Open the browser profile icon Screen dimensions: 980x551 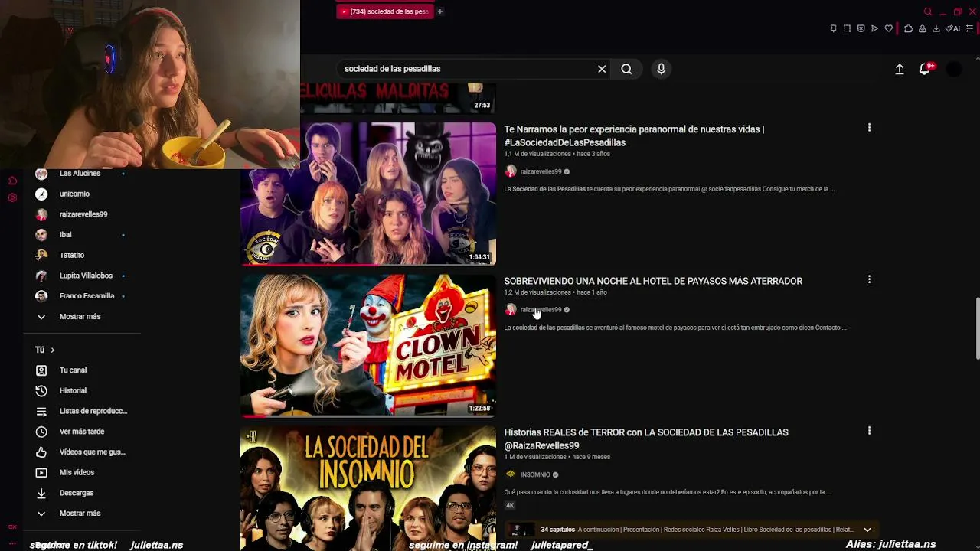click(x=923, y=28)
